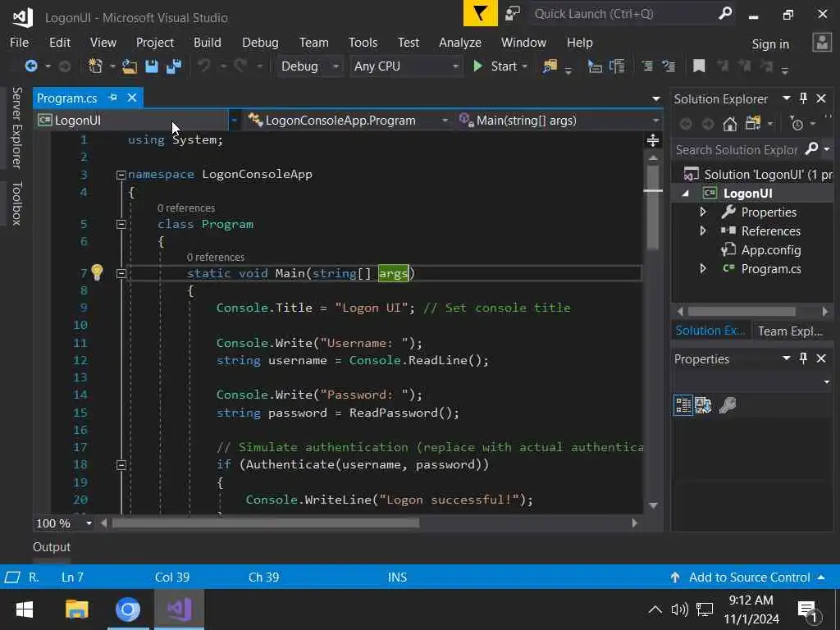This screenshot has height=630, width=840.
Task: Click the uncomment selected lines icon
Action: pos(669,66)
